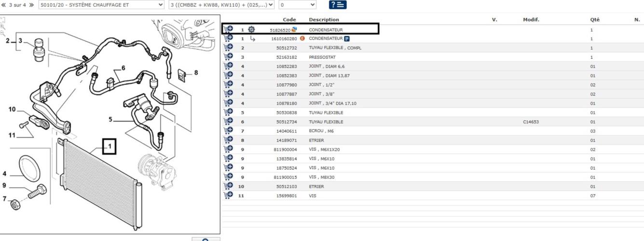This screenshot has width=644, height=241.
Task: Open the 50101/20 Système Chauffage dropdown
Action: tap(102, 5)
